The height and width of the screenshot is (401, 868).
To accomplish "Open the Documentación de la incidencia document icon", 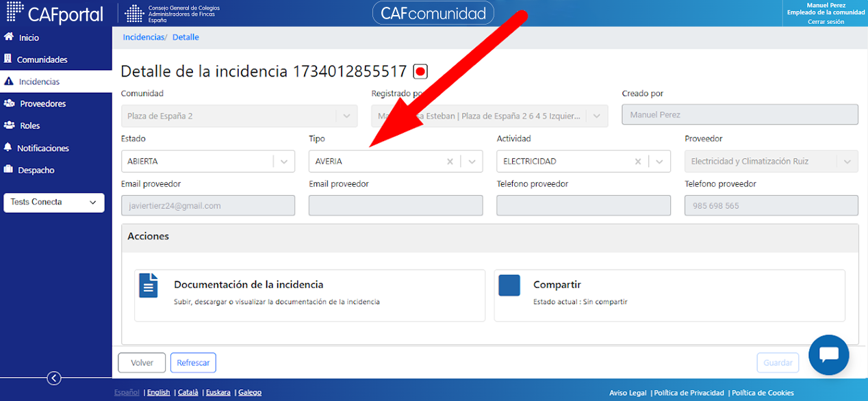I will coord(149,285).
